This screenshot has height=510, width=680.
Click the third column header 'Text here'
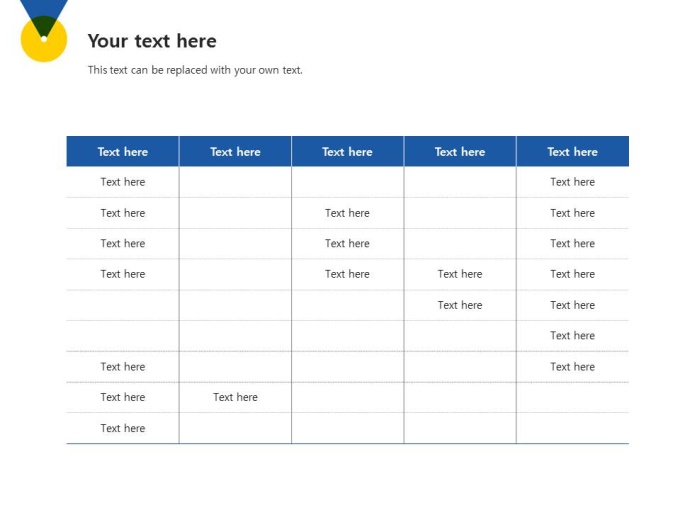click(347, 152)
